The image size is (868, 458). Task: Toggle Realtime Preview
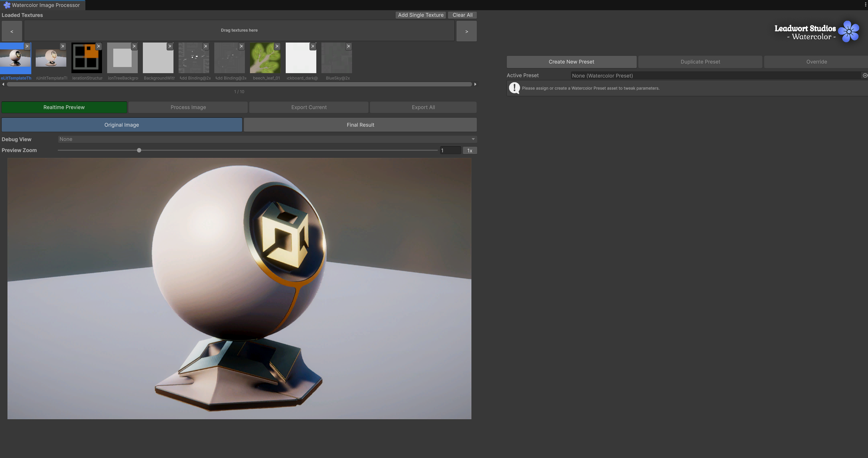[x=64, y=107]
